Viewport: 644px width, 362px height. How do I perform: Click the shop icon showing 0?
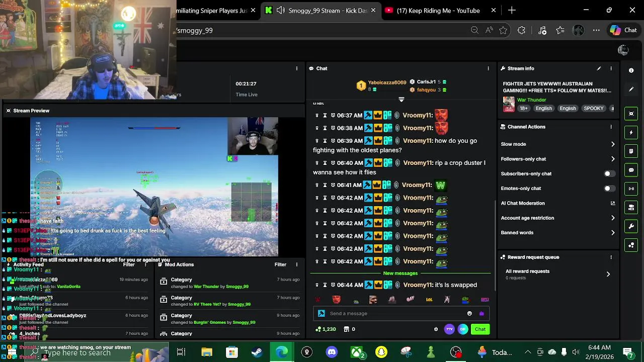click(x=349, y=329)
